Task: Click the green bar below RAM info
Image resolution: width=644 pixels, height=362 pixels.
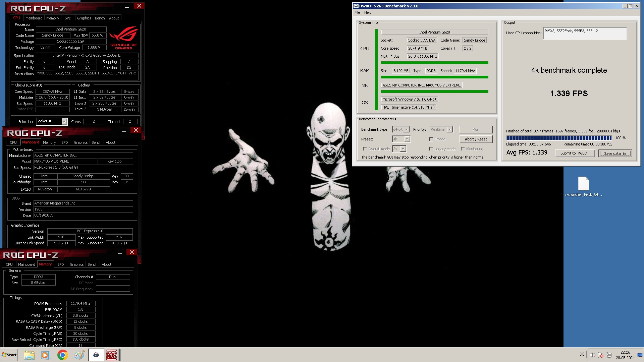Action: (434, 77)
